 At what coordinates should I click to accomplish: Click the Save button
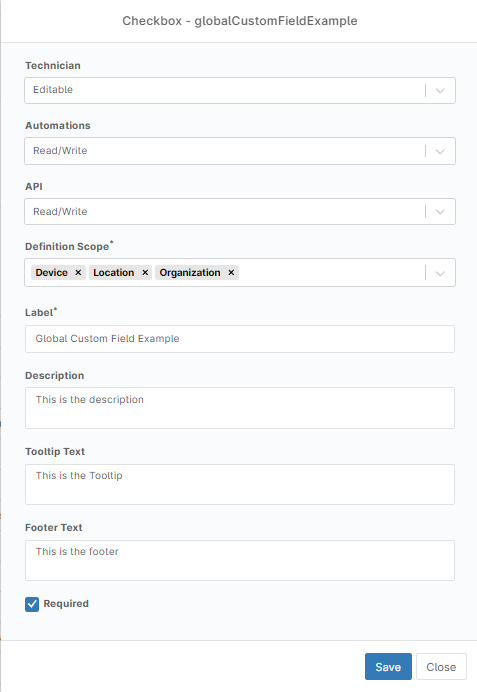388,666
